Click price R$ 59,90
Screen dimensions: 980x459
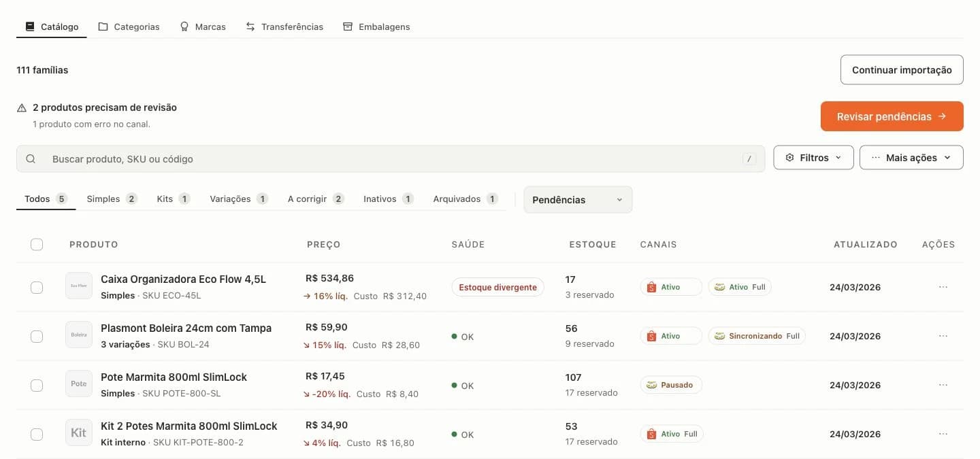point(327,327)
